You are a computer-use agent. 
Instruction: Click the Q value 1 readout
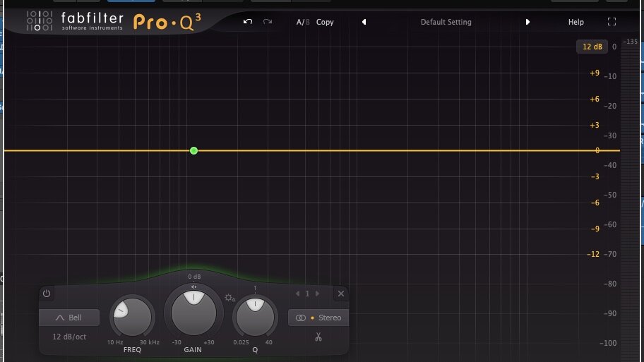[255, 288]
